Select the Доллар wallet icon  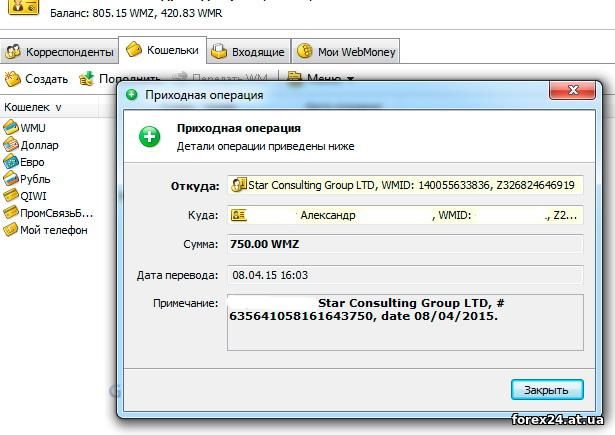[11, 145]
